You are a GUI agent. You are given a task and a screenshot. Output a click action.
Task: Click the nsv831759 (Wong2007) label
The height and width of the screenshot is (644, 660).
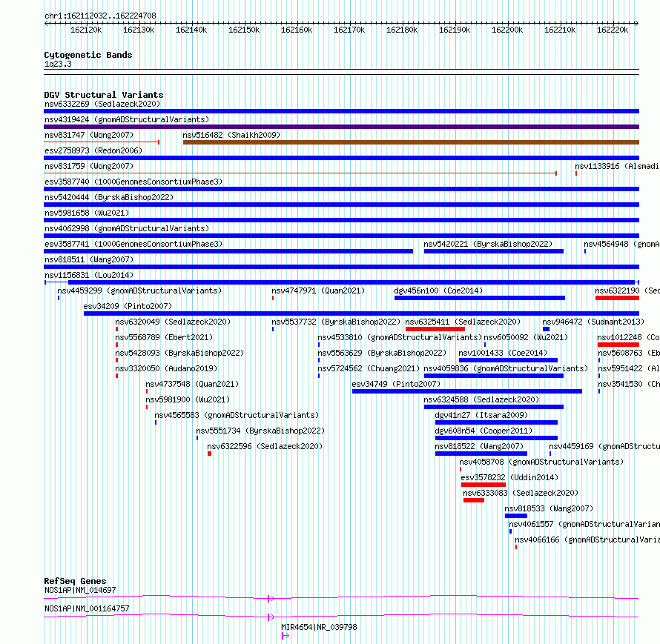89,166
